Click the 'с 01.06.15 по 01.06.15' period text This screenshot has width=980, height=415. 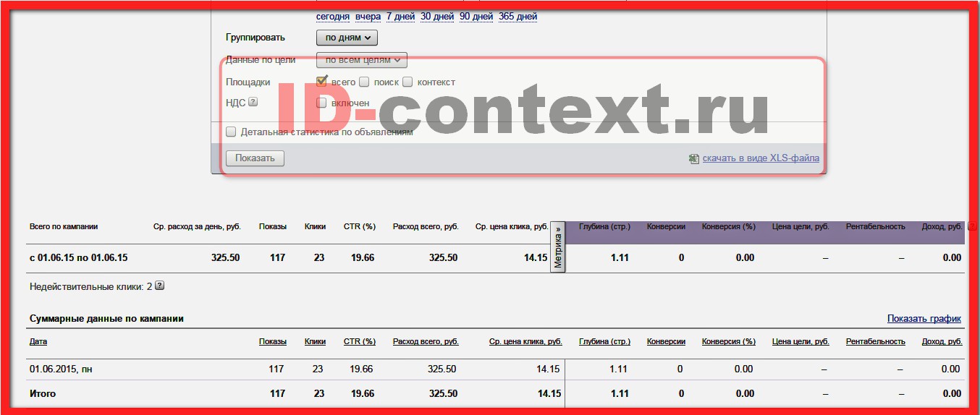[x=79, y=257]
